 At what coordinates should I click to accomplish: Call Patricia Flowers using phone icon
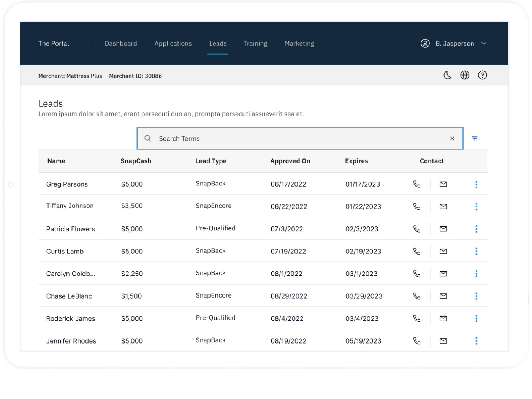(x=417, y=229)
